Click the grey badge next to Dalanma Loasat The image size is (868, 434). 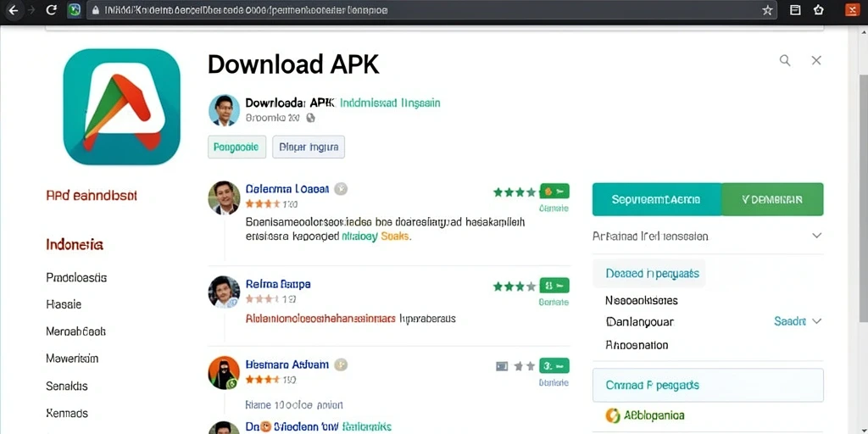tap(341, 189)
